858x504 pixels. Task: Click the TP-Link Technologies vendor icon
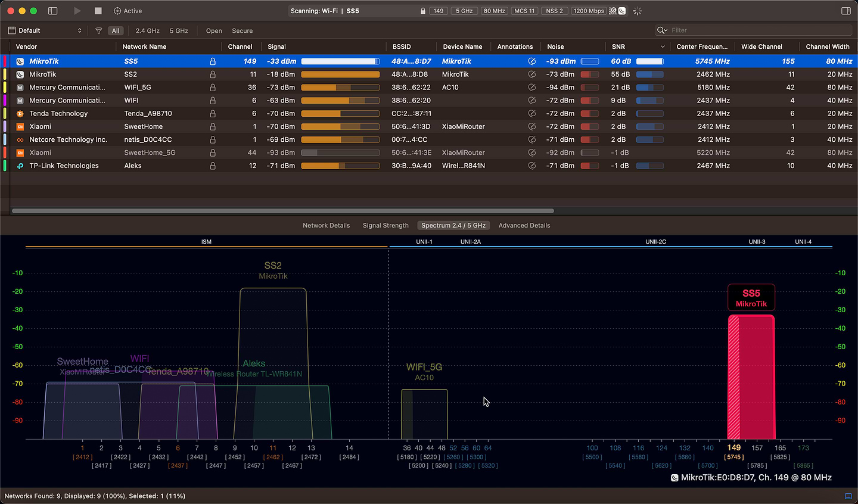[x=20, y=166]
